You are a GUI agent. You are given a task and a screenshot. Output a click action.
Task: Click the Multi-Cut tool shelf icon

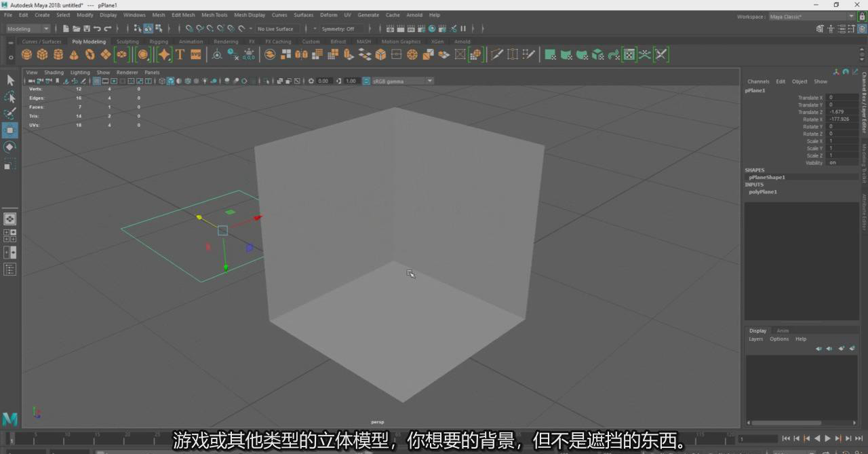[x=496, y=54]
